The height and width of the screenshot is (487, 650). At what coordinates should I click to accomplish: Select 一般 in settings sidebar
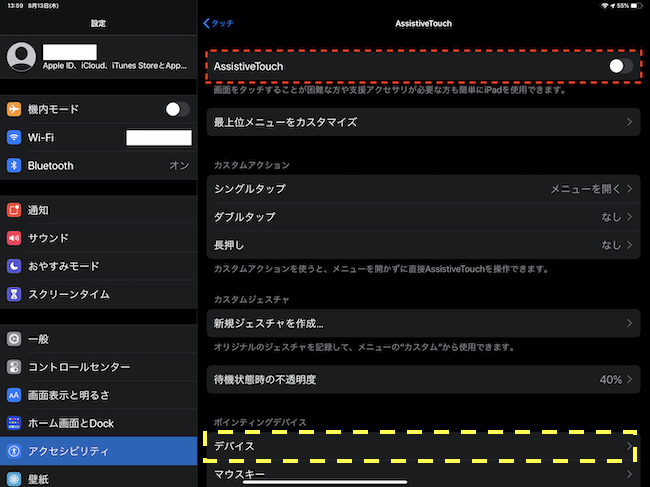pyautogui.click(x=99, y=339)
